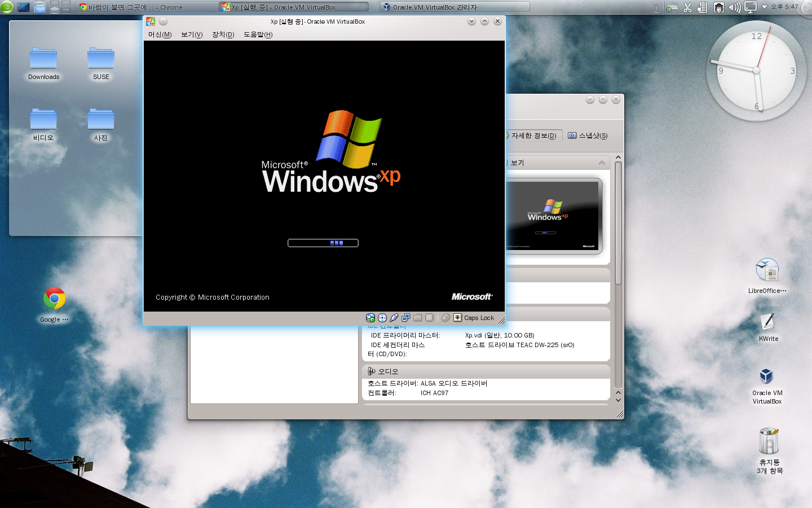
Task: Click the display settings tray icon
Action: point(751,7)
